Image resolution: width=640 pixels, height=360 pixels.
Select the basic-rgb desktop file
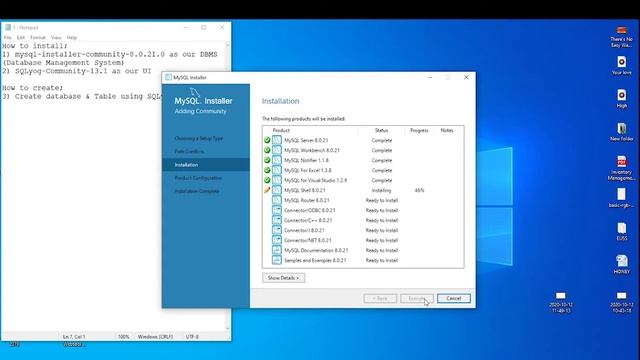point(622,198)
